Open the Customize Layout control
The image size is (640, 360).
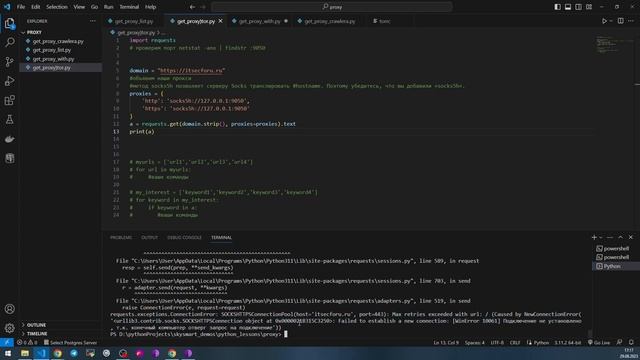pos(589,7)
